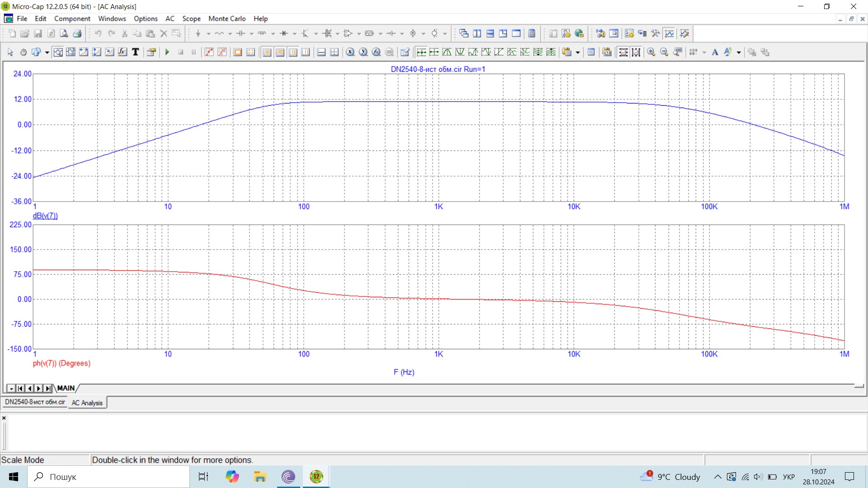Select the Pan hand tool

(x=24, y=52)
